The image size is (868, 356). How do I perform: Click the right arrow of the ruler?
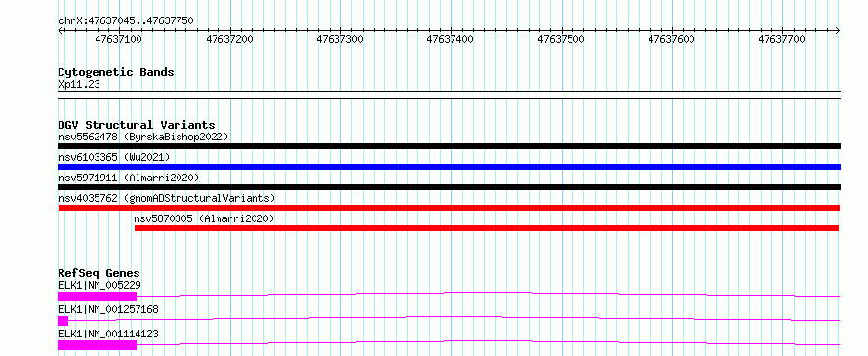tap(838, 30)
